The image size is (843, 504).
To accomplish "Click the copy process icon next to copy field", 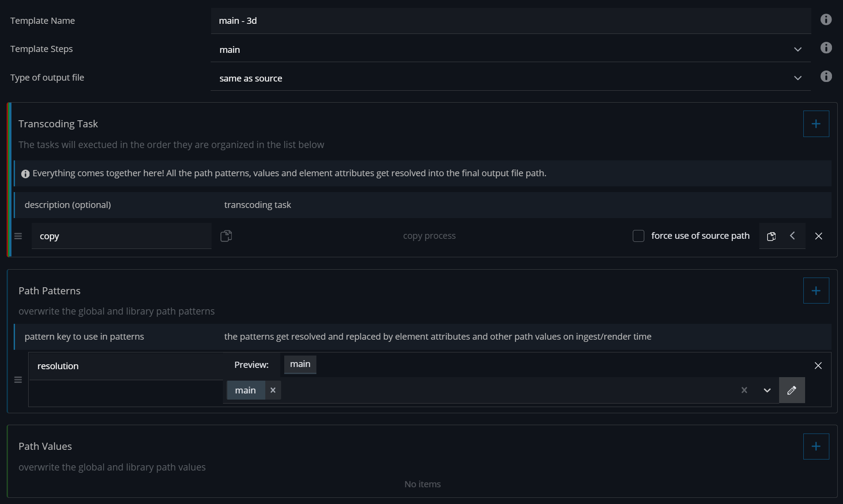I will coord(226,236).
